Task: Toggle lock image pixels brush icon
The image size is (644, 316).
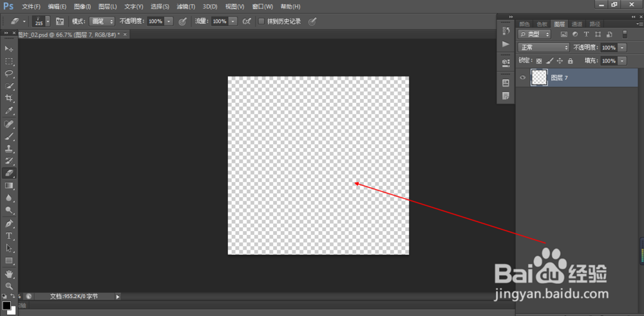Action: (549, 60)
